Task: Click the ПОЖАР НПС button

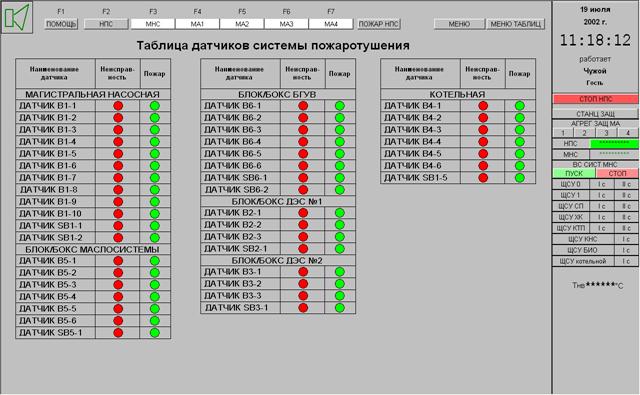Action: (x=378, y=24)
